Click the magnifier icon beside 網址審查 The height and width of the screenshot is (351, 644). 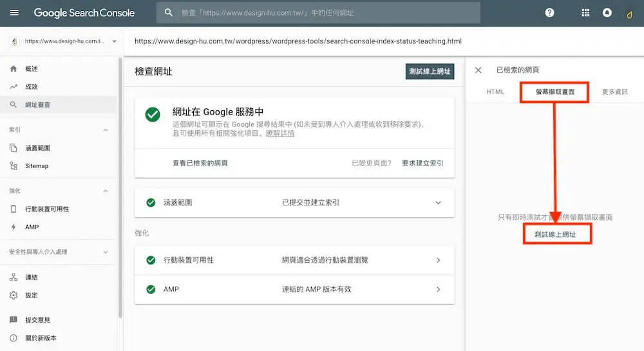click(14, 105)
